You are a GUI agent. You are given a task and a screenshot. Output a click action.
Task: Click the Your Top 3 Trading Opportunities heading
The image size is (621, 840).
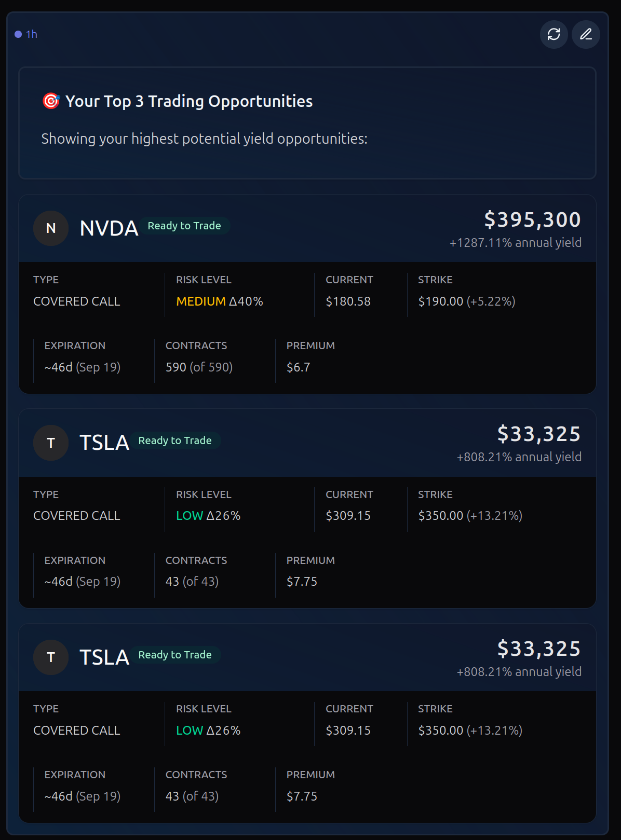click(189, 101)
